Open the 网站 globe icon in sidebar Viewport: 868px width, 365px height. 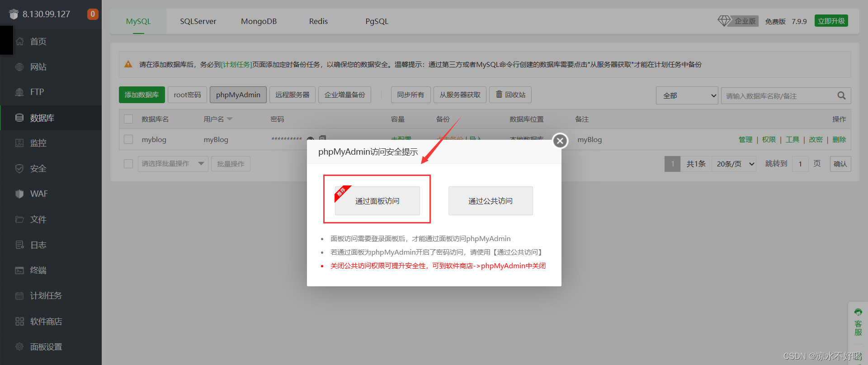pos(19,67)
